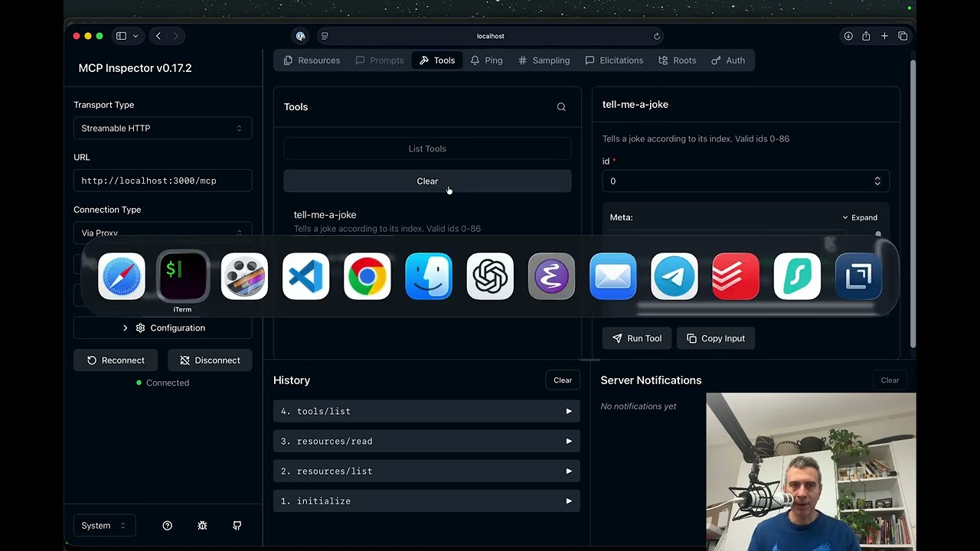The image size is (980, 551).
Task: Focus the URL field with localhost:3000/mcp
Action: (x=162, y=181)
